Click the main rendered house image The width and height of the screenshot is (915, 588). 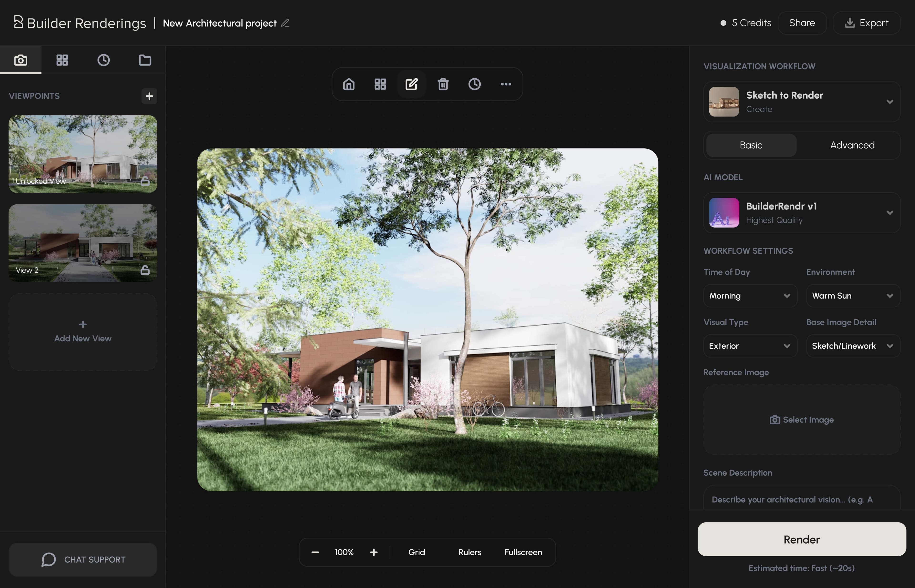tap(427, 320)
